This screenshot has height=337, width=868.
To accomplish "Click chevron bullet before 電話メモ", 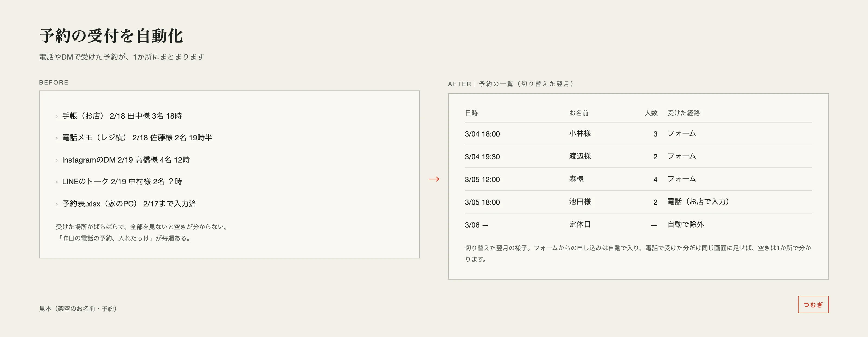I will [x=57, y=138].
